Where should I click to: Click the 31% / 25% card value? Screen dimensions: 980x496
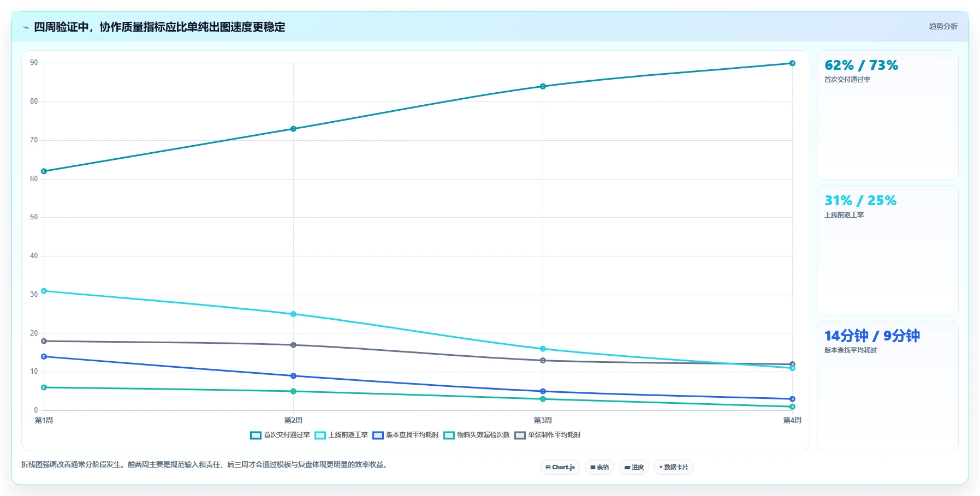(x=860, y=201)
